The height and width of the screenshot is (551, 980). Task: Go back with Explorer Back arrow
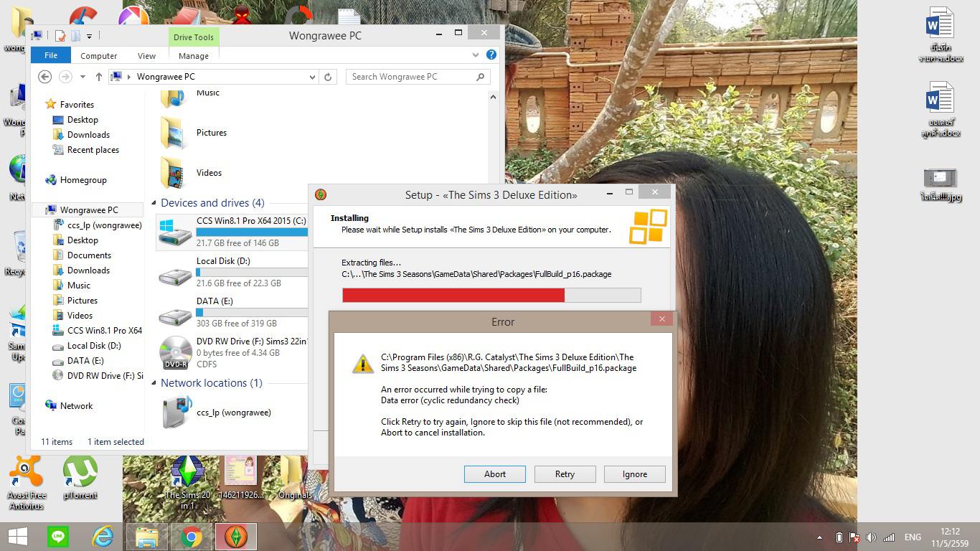tap(44, 77)
